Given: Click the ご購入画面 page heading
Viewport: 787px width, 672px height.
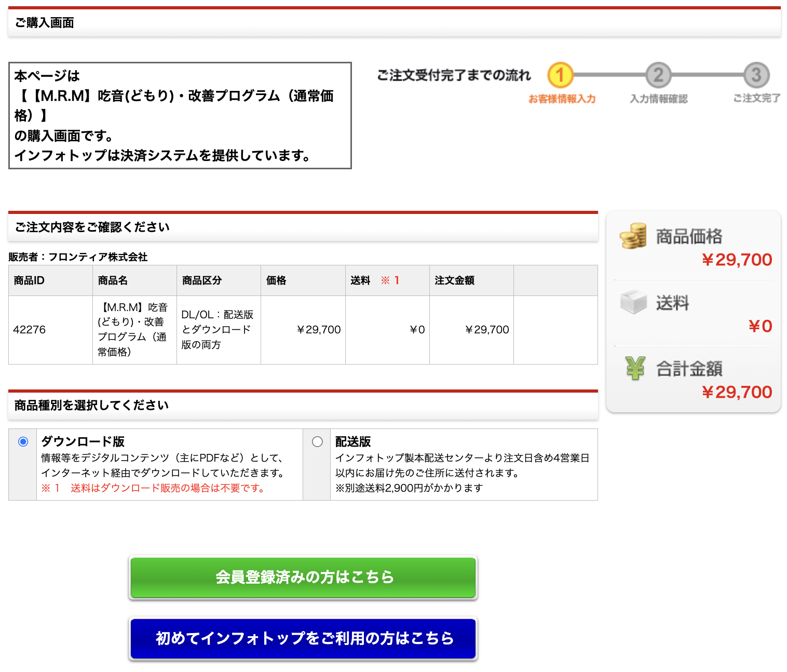Looking at the screenshot, I should pyautogui.click(x=44, y=23).
